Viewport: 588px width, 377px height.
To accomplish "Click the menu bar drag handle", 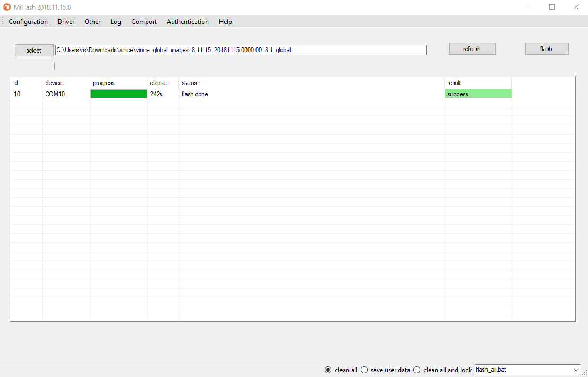I will coord(3,21).
